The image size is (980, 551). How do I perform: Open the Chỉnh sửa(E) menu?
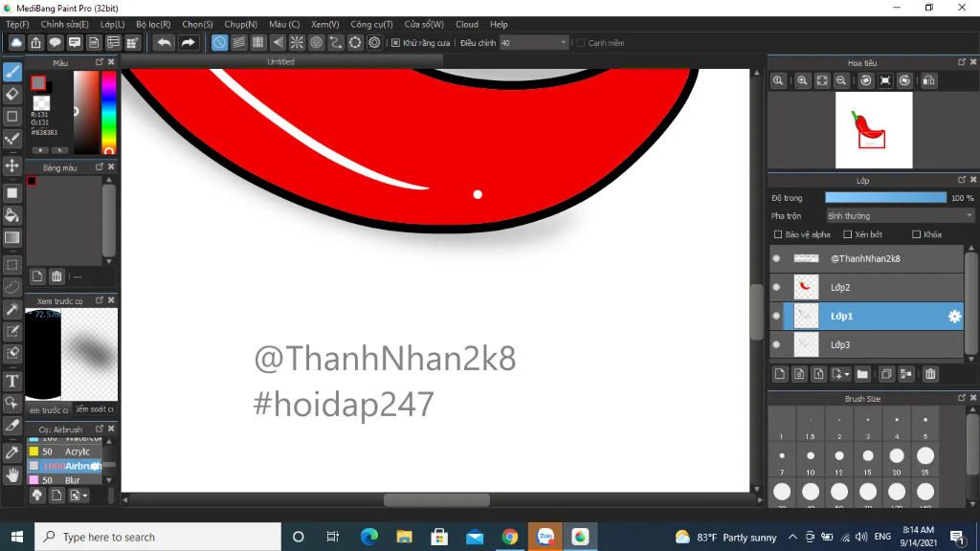tap(64, 24)
